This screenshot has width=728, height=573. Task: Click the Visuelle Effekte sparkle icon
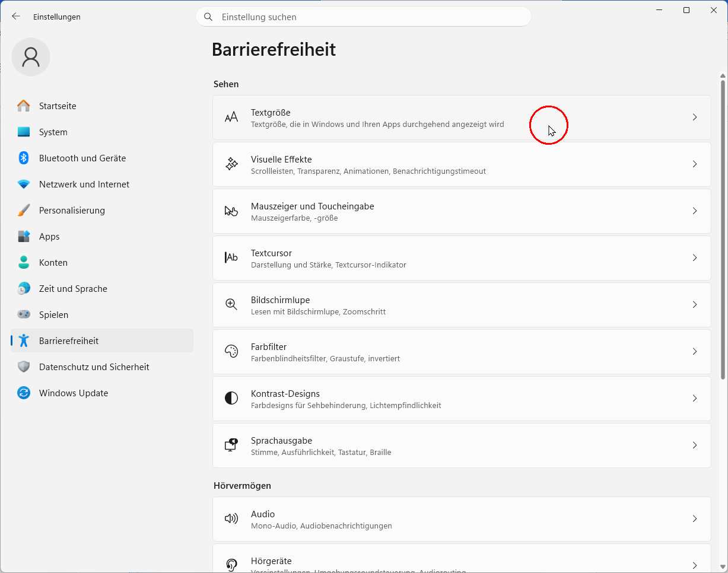(231, 164)
